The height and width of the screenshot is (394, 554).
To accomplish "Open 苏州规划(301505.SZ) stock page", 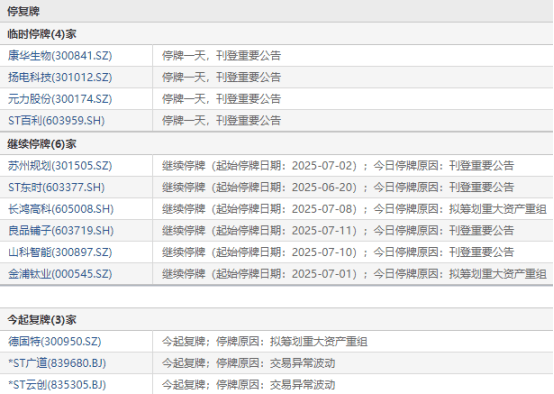I will [60, 165].
